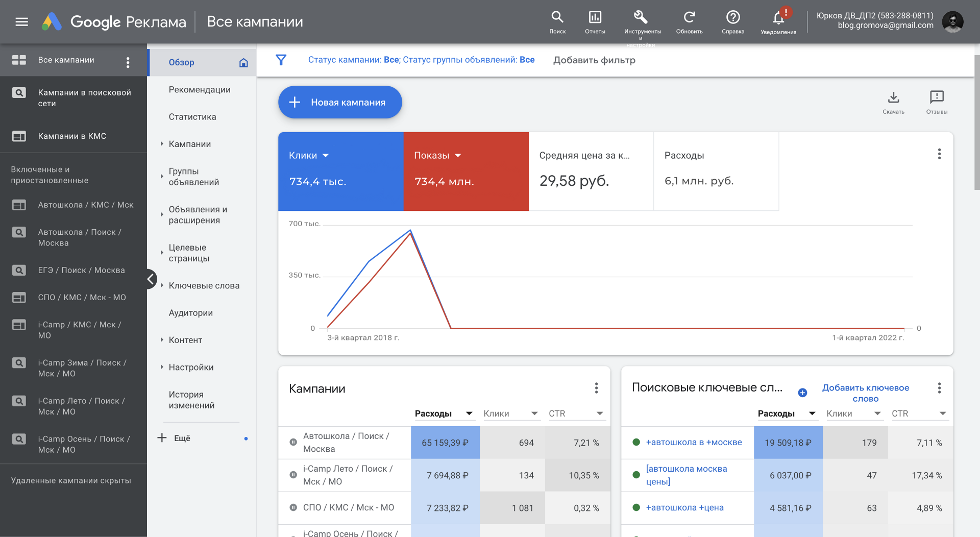Open the hamburger main menu
980x537 pixels.
click(21, 21)
